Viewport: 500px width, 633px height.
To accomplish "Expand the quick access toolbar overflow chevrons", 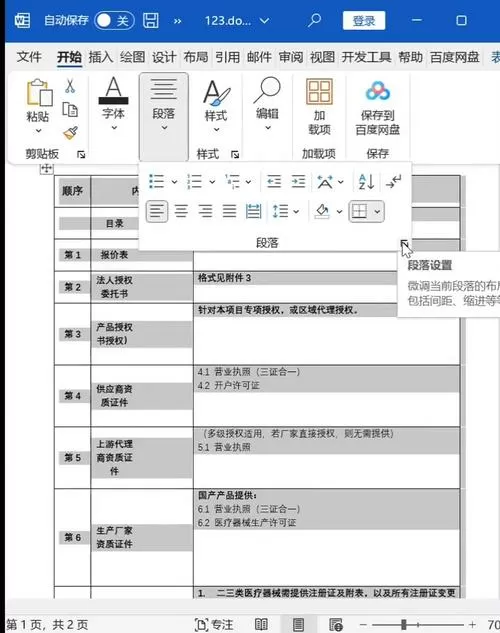I will tap(178, 21).
